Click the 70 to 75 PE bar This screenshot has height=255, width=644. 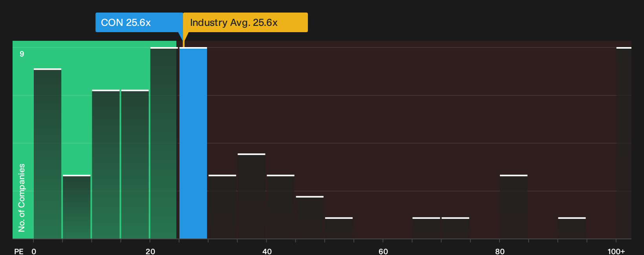[456, 228]
